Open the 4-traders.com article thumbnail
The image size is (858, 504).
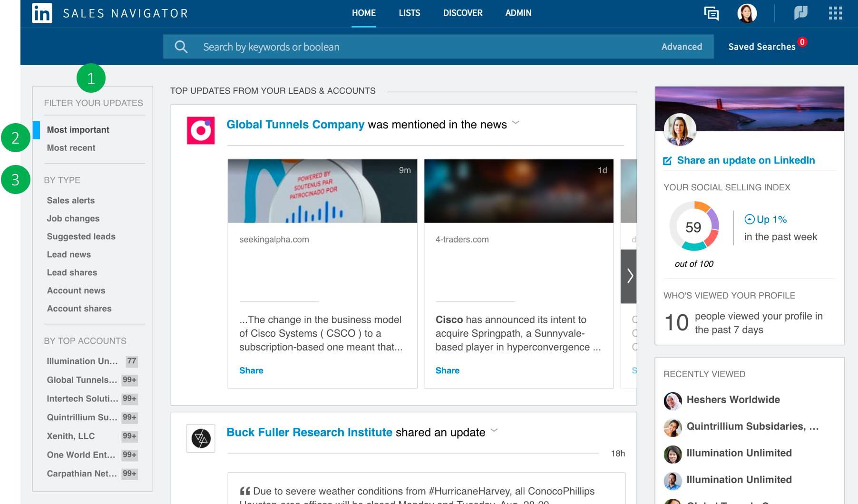pyautogui.click(x=518, y=191)
